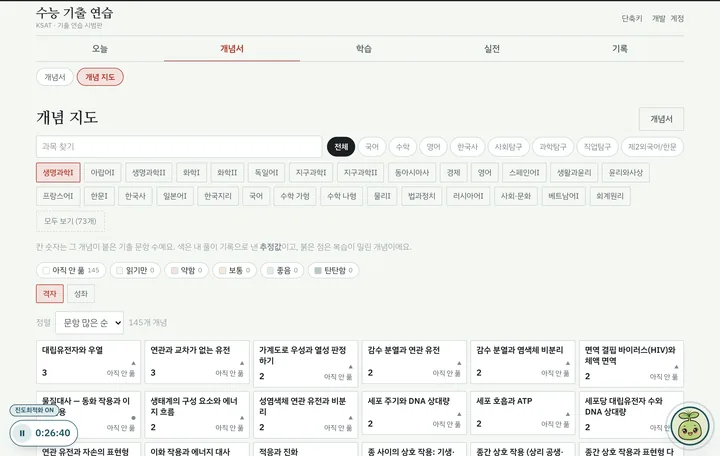This screenshot has width=720, height=456.
Task: Select the 생명과학I subject chip
Action: tap(58, 173)
